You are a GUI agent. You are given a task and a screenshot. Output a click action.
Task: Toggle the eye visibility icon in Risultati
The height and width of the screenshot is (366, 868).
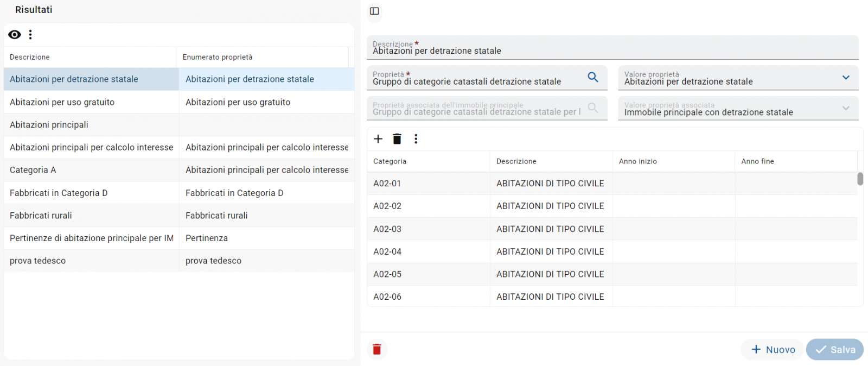tap(15, 35)
